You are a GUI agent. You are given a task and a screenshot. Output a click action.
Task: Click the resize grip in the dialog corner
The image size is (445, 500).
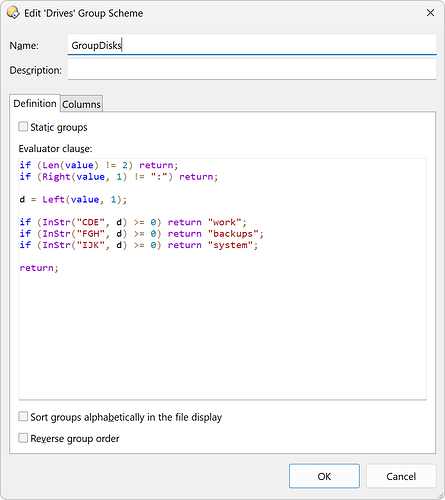click(440, 495)
